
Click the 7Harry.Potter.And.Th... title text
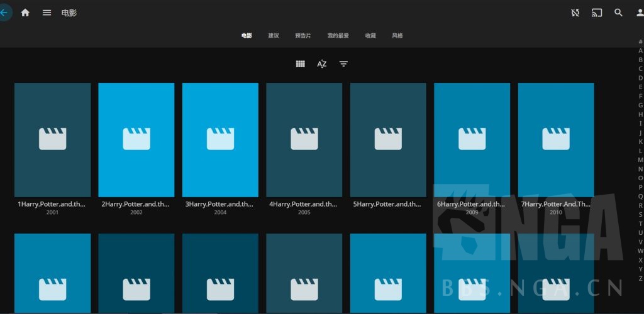pos(556,204)
